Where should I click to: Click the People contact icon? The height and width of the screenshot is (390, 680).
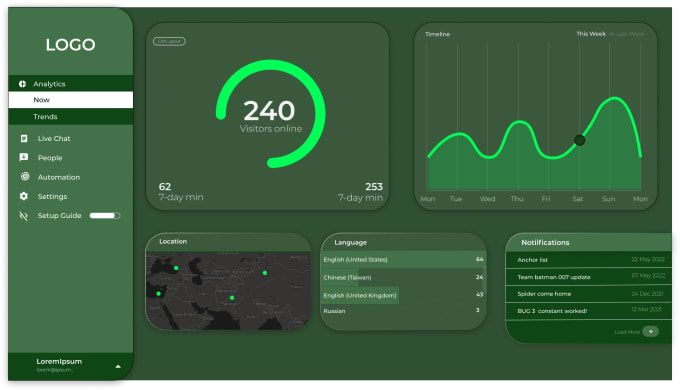24,157
